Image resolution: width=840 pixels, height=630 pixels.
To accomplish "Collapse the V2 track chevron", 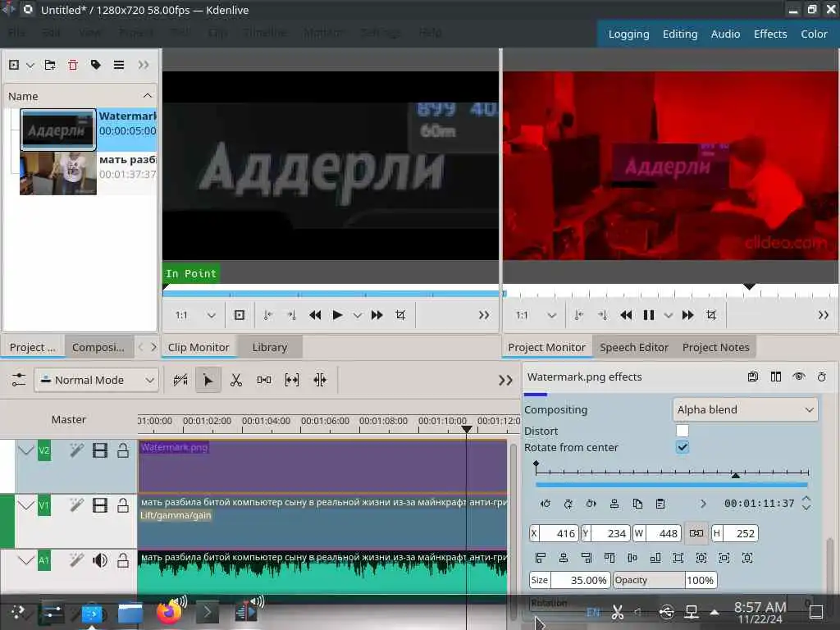I will pos(25,450).
